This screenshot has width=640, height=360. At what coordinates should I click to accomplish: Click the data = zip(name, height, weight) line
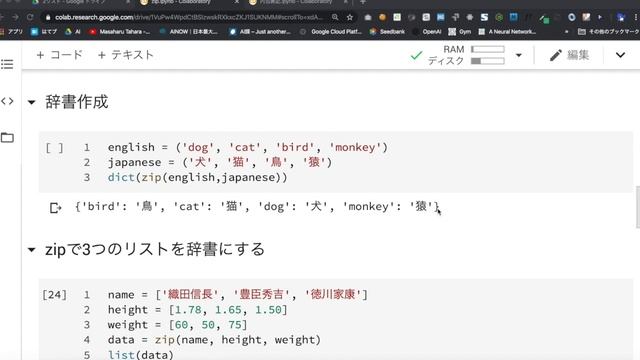214,340
